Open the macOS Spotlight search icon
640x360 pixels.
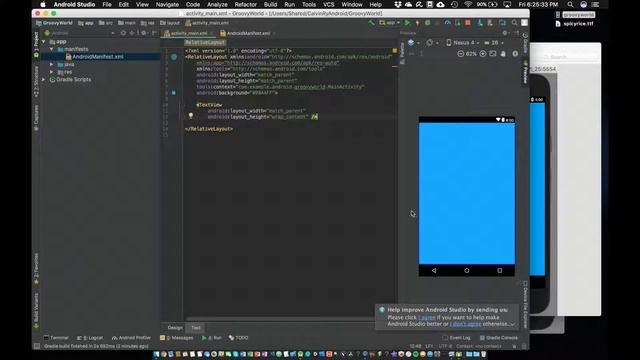pos(570,4)
